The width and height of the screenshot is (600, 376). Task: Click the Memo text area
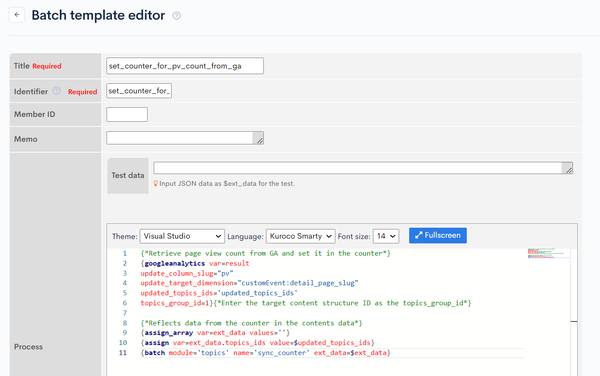[185, 138]
